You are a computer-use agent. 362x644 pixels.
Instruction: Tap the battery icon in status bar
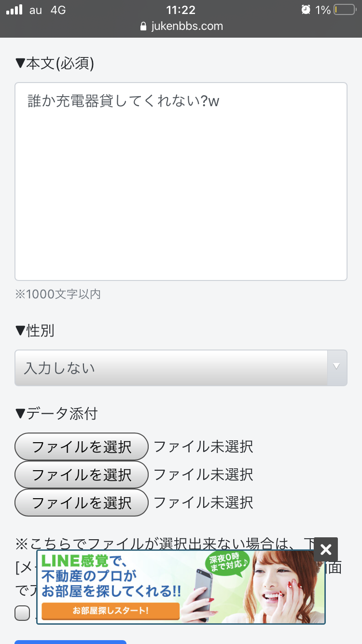pos(345,10)
